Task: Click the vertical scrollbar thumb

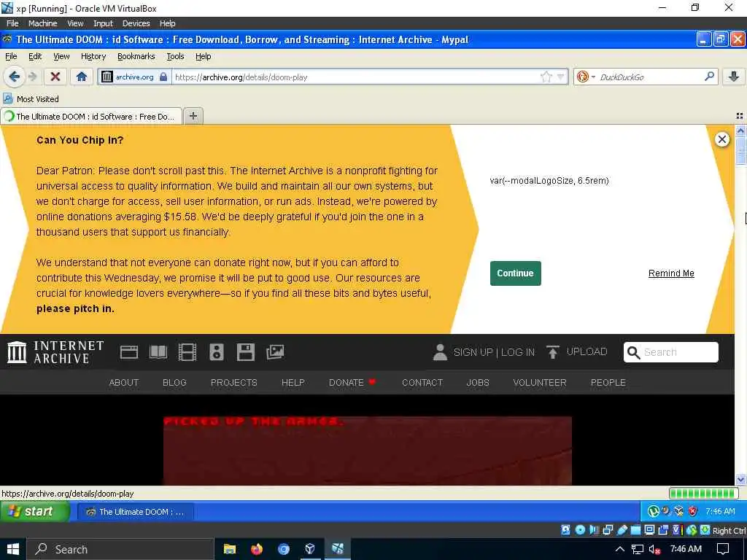Action: (x=740, y=150)
